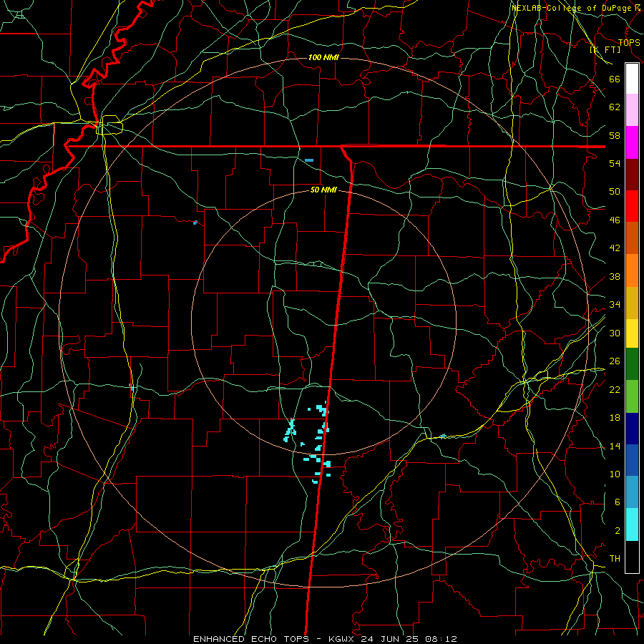Click the cyan 2 color band

pyautogui.click(x=632, y=525)
